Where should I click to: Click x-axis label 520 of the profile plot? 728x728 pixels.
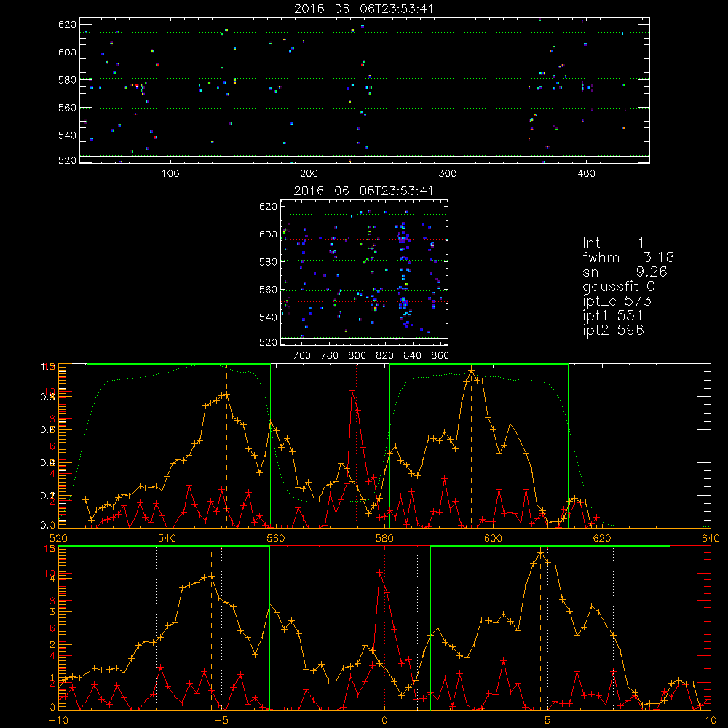pos(58,539)
